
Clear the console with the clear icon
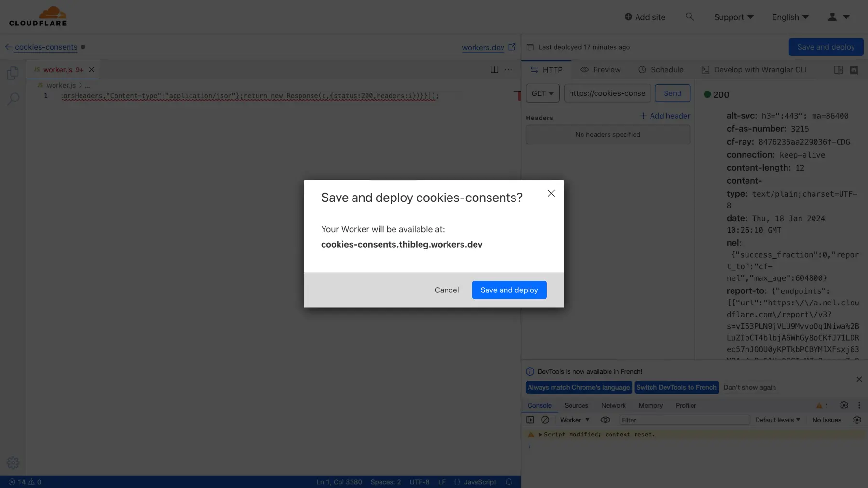[545, 420]
